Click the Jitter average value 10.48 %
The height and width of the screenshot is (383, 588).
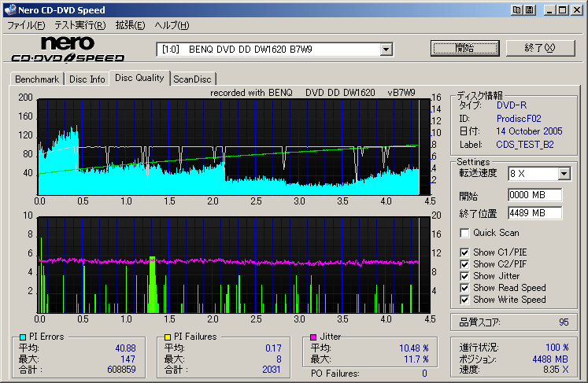(x=414, y=348)
